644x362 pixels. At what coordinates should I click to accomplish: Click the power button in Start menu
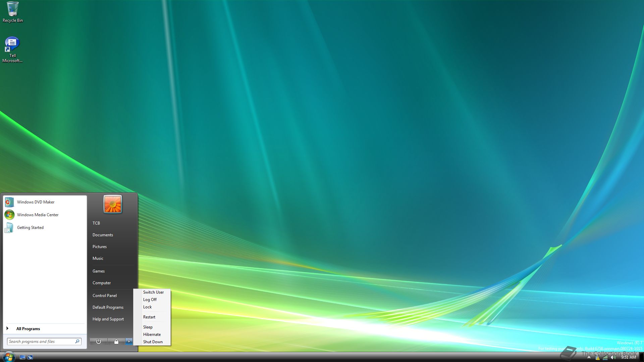99,342
